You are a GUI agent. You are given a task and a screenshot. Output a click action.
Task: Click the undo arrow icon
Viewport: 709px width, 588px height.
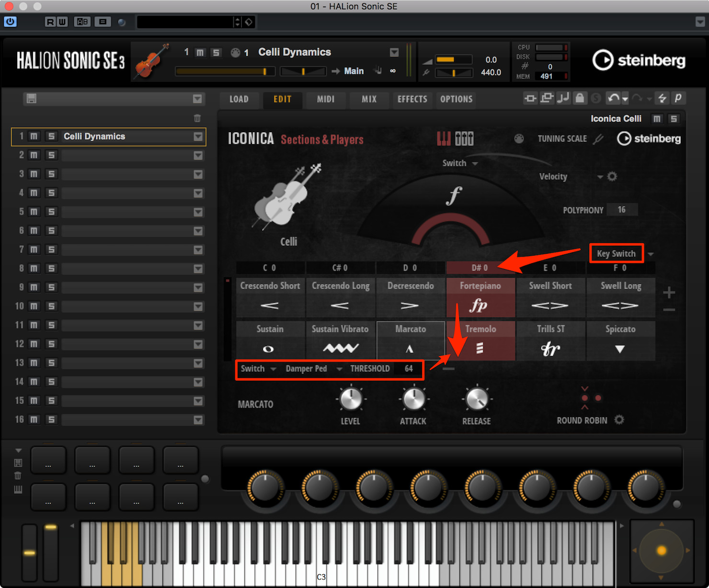[x=613, y=98]
